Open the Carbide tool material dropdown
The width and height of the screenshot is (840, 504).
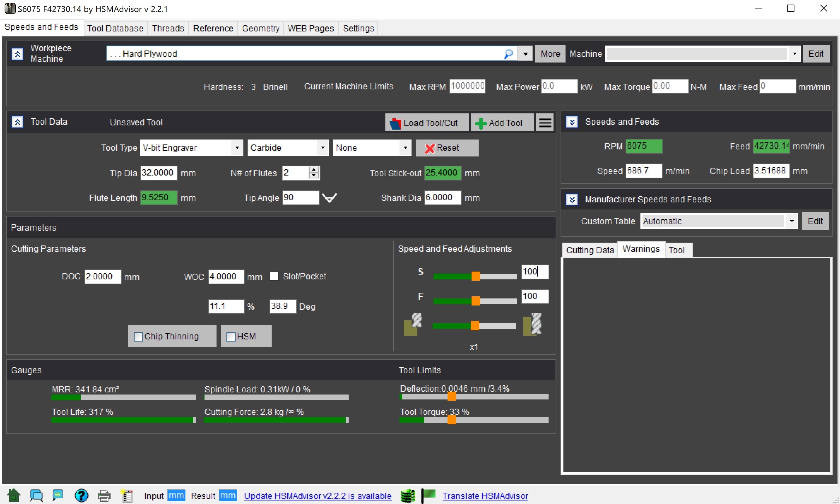(x=322, y=148)
